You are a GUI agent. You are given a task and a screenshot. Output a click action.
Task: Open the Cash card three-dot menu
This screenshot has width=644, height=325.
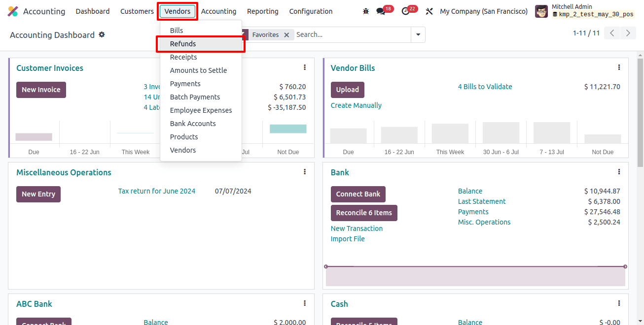coord(619,303)
